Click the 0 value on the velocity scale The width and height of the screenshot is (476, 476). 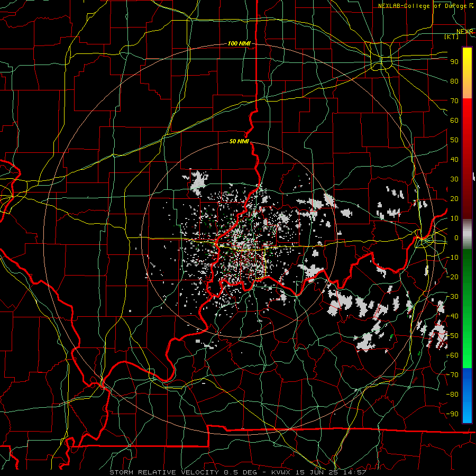[456, 237]
